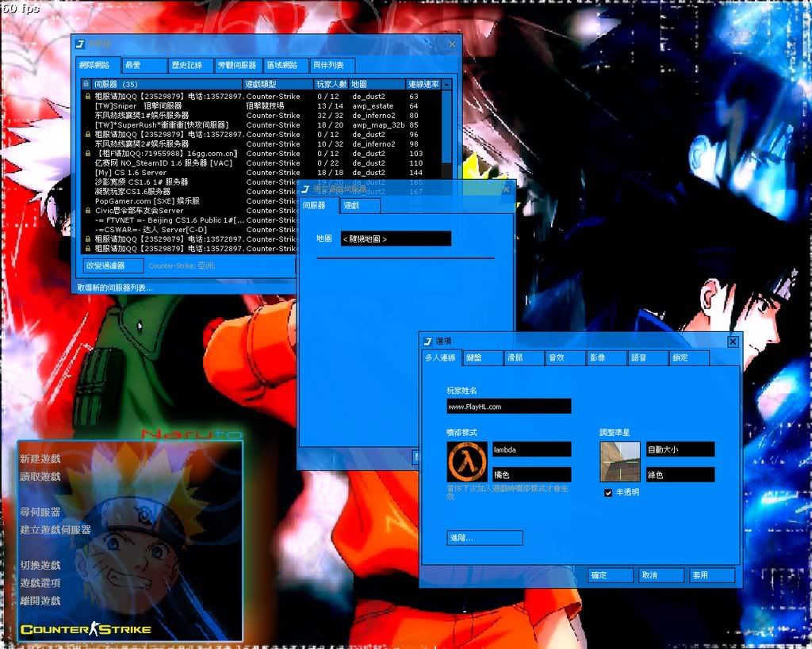Close the server browser window
812x649 pixels.
(452, 44)
